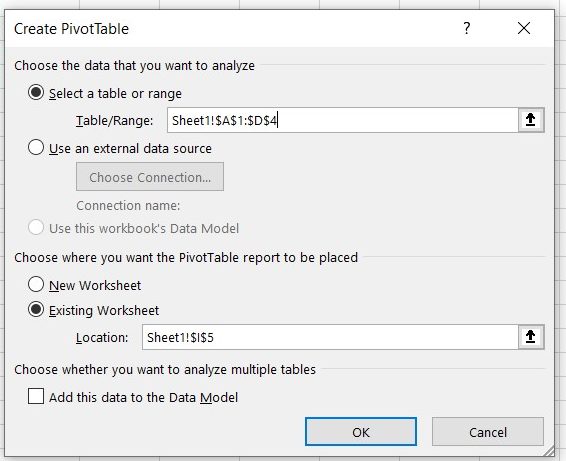566x461 pixels.
Task: Dismiss dialog with Cancel button
Action: [488, 432]
